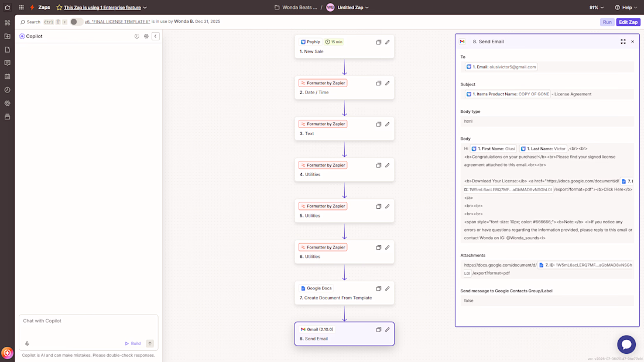Close the Send Email panel

click(632, 42)
